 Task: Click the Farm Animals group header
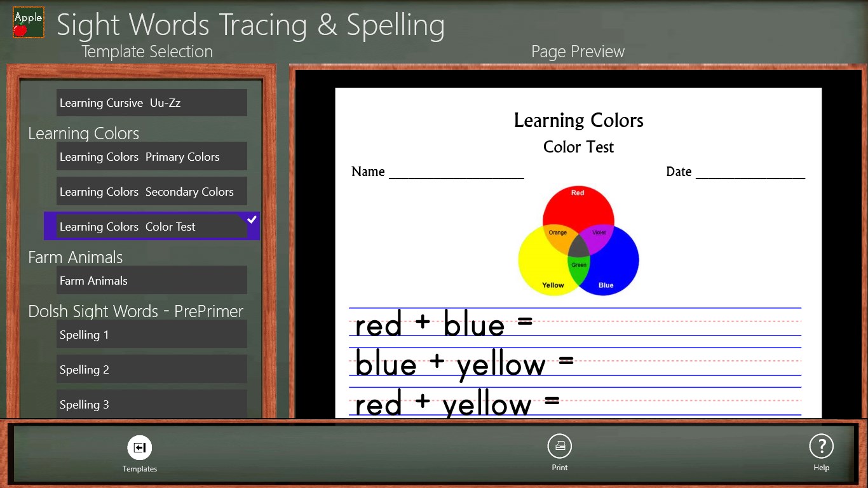point(75,257)
